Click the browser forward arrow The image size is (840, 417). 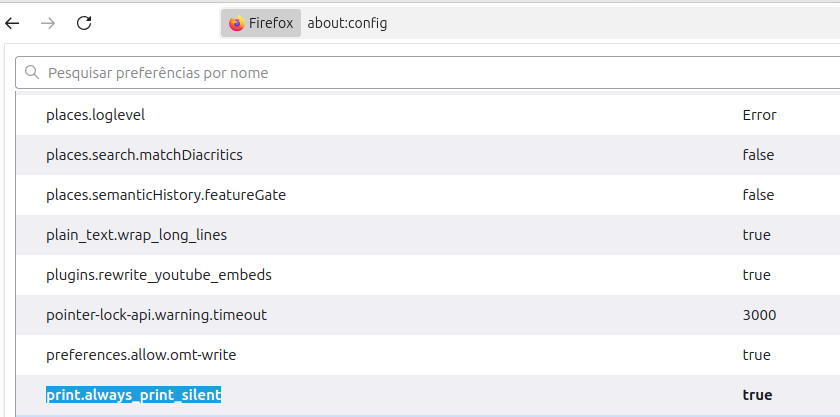(x=49, y=23)
